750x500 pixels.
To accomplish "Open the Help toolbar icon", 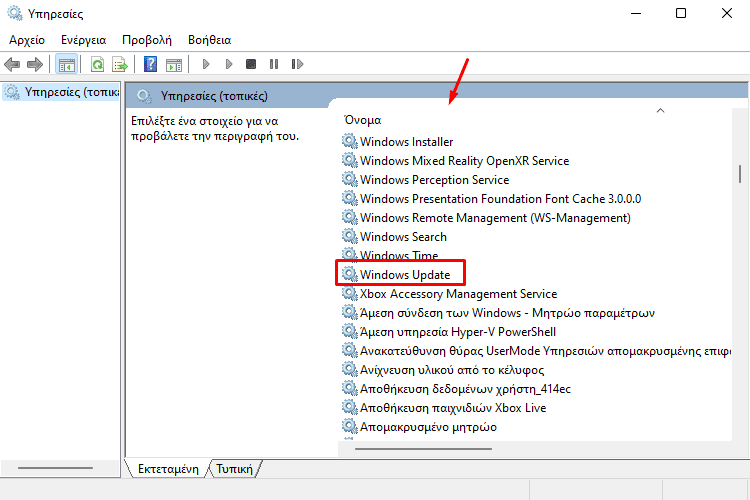I will pos(150,64).
